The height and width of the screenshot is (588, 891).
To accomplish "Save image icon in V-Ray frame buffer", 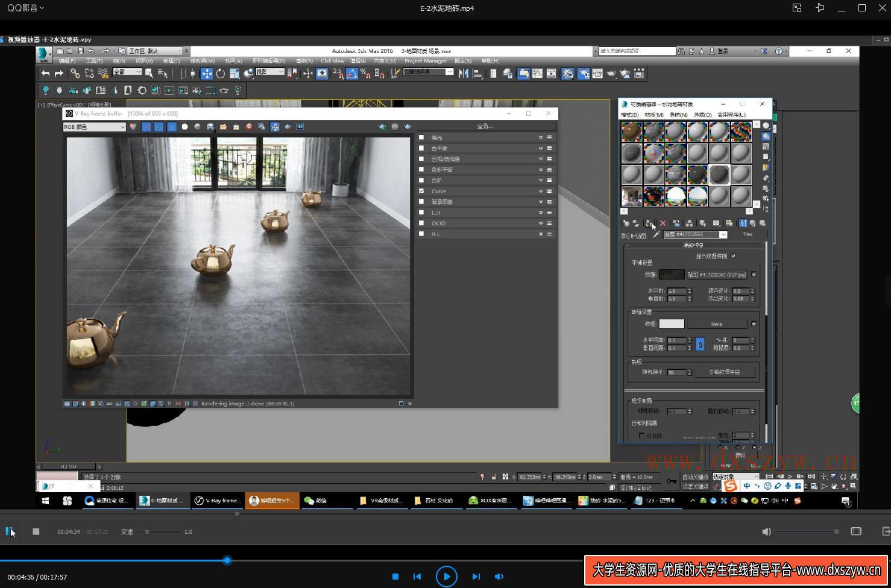I will tap(210, 127).
